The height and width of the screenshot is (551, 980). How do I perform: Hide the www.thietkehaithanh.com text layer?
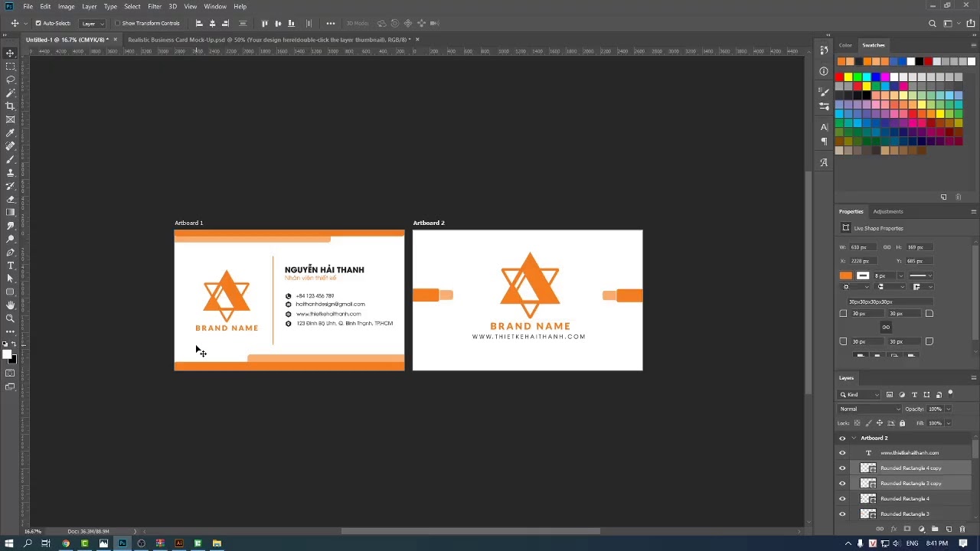[x=842, y=453]
